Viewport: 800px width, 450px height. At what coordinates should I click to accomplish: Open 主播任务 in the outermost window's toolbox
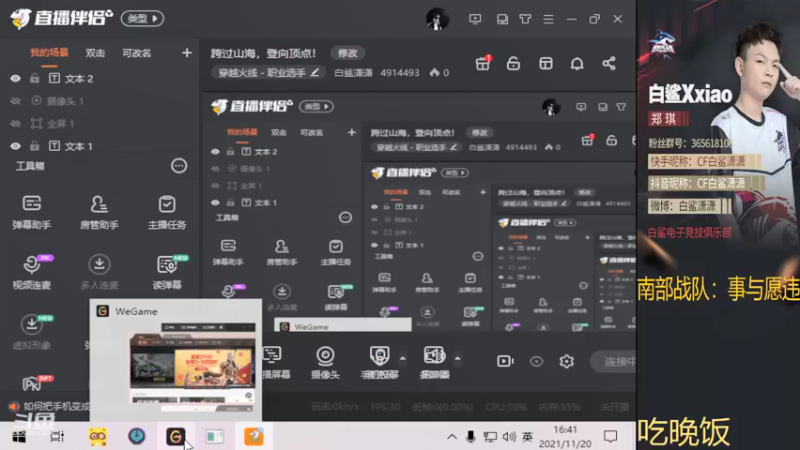[167, 212]
